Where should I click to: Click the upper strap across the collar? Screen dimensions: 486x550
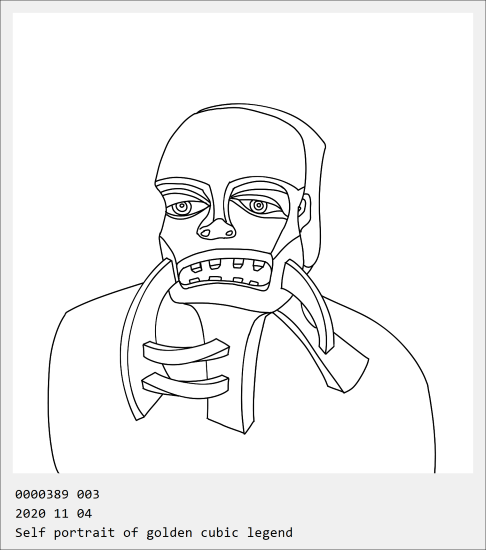(186, 351)
